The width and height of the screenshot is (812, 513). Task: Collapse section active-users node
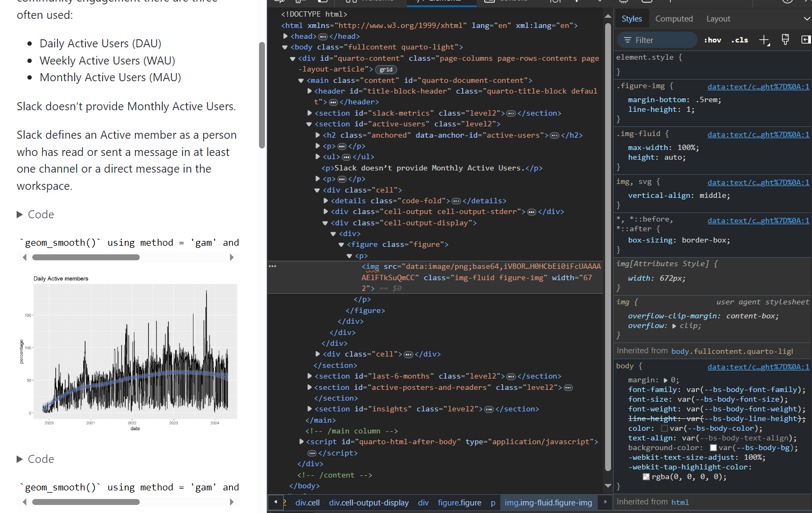click(x=309, y=124)
